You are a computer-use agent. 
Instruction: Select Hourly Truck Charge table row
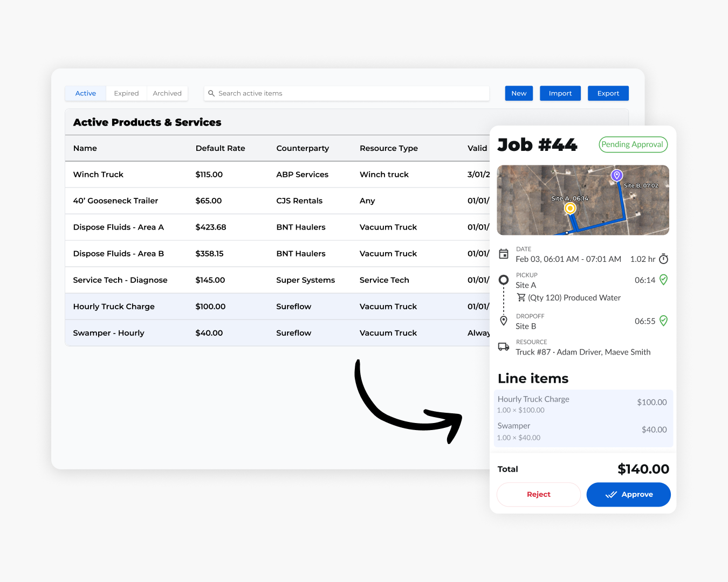click(277, 306)
